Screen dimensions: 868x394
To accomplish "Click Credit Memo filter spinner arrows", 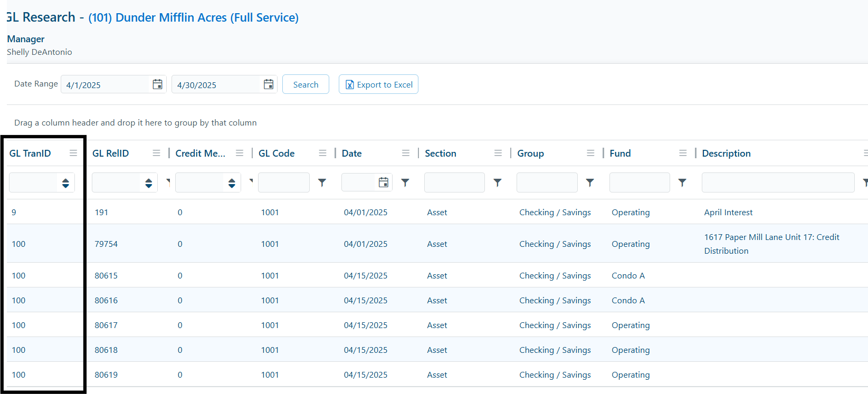I will tap(232, 183).
